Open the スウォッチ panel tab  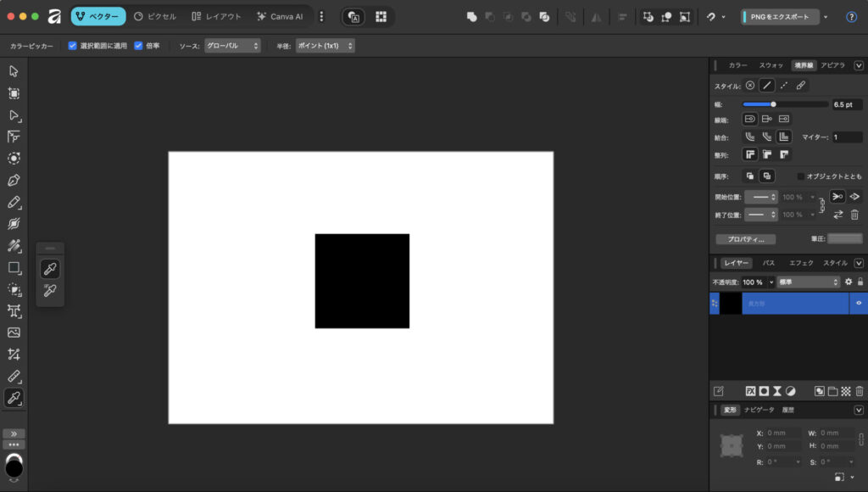[771, 65]
